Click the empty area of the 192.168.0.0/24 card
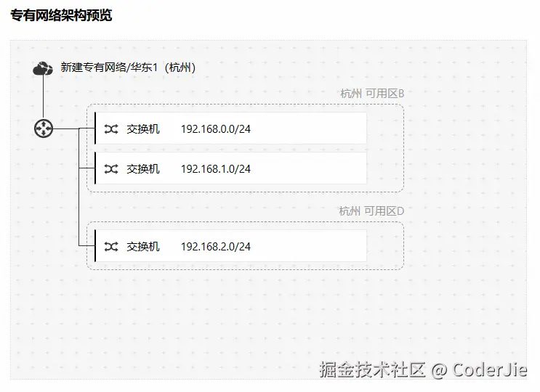 pyautogui.click(x=308, y=128)
